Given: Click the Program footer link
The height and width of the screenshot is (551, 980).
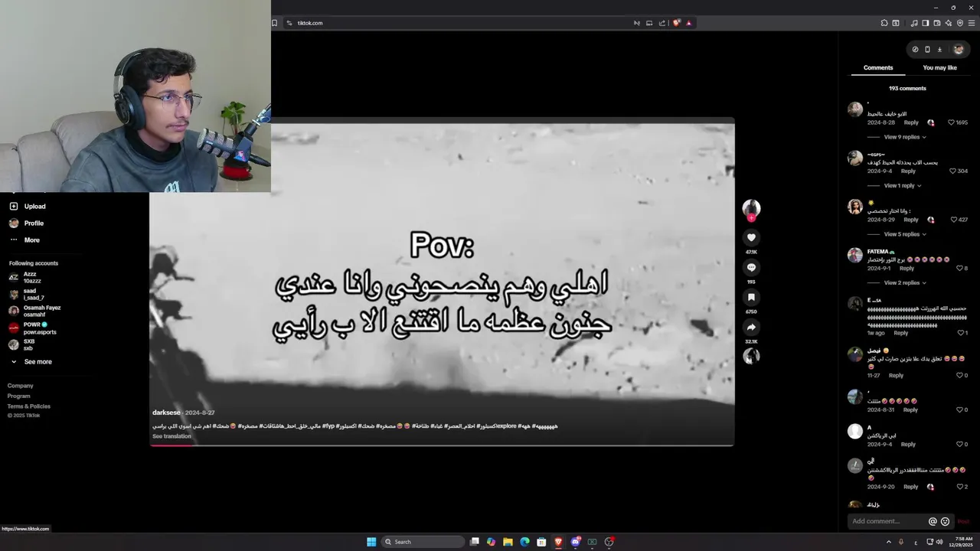Looking at the screenshot, I should pos(19,396).
